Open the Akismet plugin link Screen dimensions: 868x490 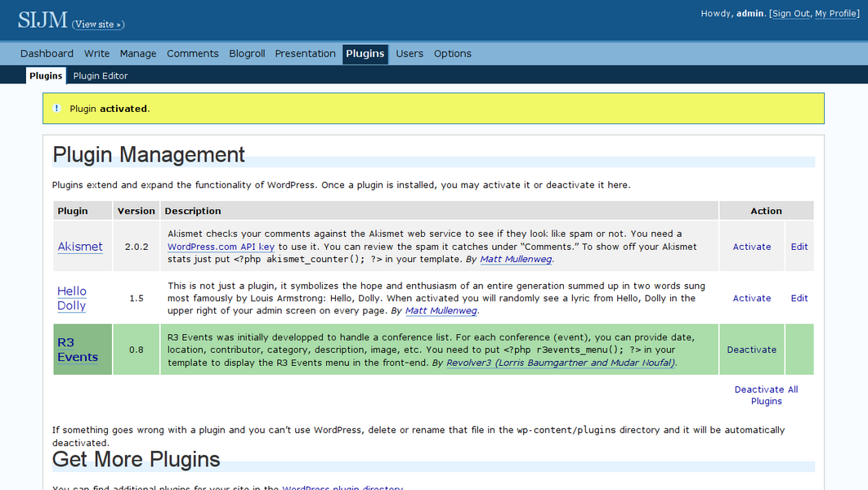point(80,247)
